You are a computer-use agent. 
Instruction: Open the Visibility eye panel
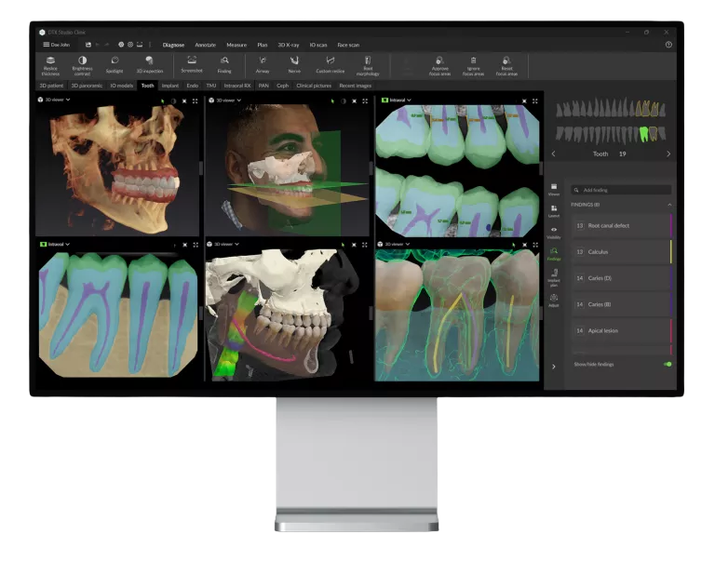(x=554, y=233)
